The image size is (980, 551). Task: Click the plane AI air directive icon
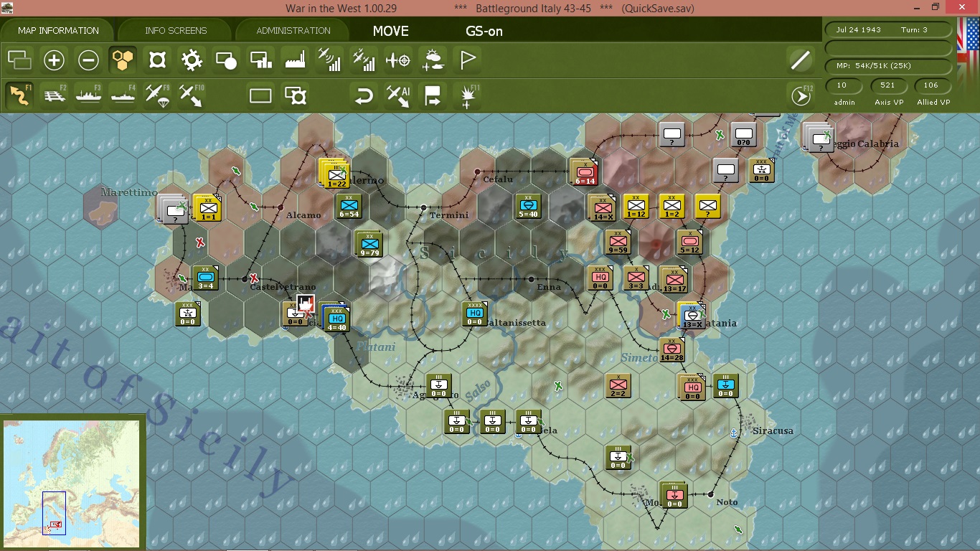[x=398, y=95]
